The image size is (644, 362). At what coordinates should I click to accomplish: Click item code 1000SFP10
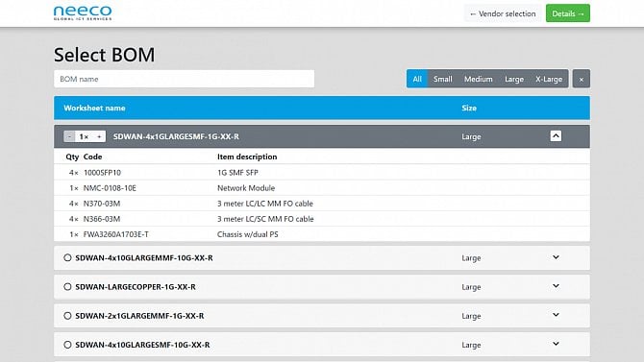click(102, 173)
